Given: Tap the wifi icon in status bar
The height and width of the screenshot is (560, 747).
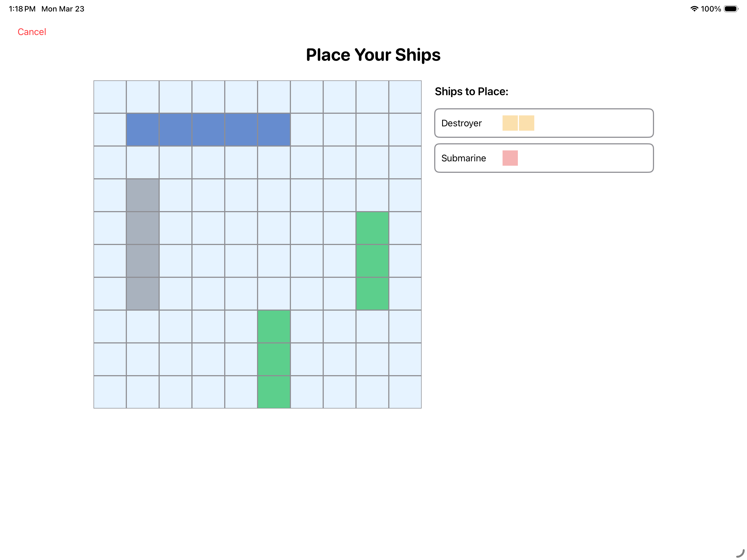Looking at the screenshot, I should pyautogui.click(x=694, y=9).
